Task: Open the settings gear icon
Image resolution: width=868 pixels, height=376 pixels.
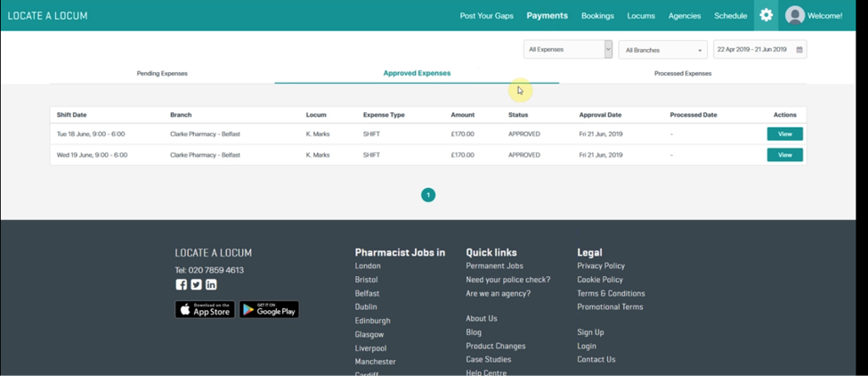Action: (766, 15)
